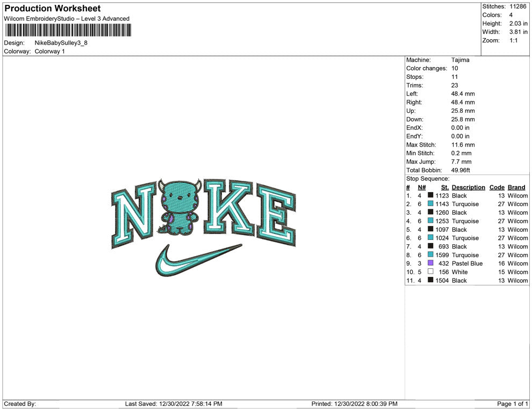Click code '15' in the White row
Image resolution: width=532 pixels, height=409 pixels.
[x=501, y=272]
